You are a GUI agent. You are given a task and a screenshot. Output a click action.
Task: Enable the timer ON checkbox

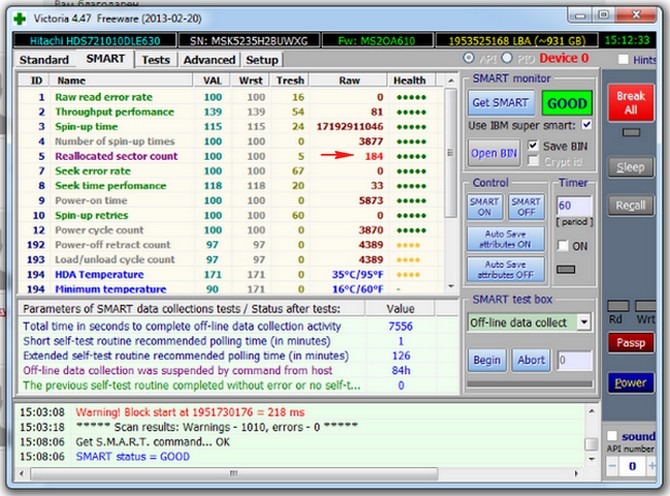click(x=565, y=246)
